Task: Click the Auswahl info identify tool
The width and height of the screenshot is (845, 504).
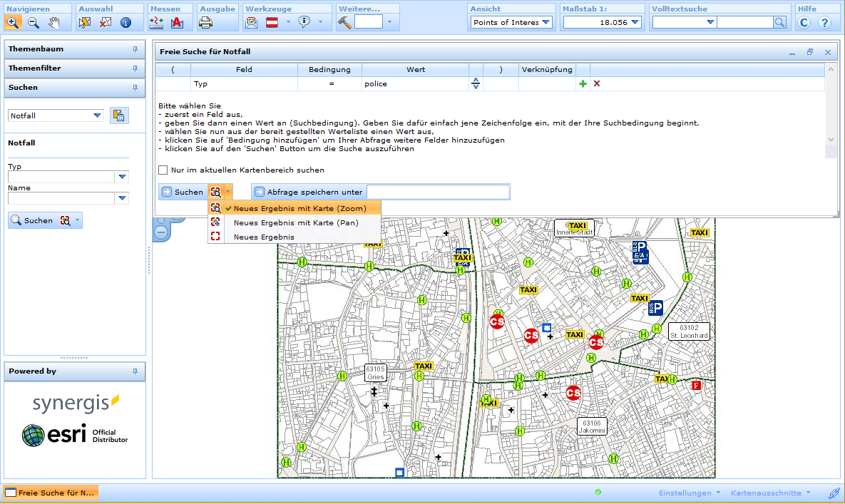Action: pyautogui.click(x=126, y=22)
